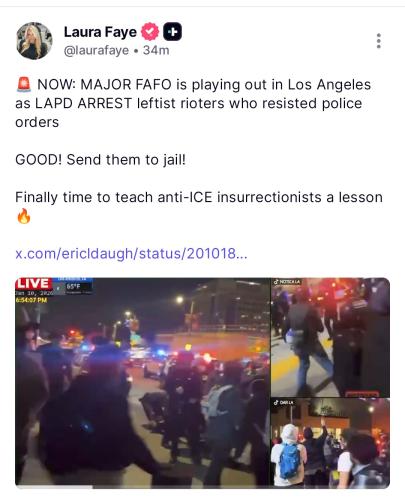This screenshot has height=500, width=405.
Task: Click the post text starting with NOW
Action: click(x=193, y=103)
